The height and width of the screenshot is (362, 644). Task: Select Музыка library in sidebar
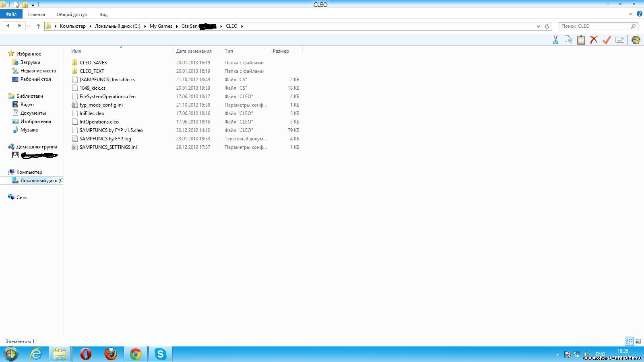(x=29, y=130)
